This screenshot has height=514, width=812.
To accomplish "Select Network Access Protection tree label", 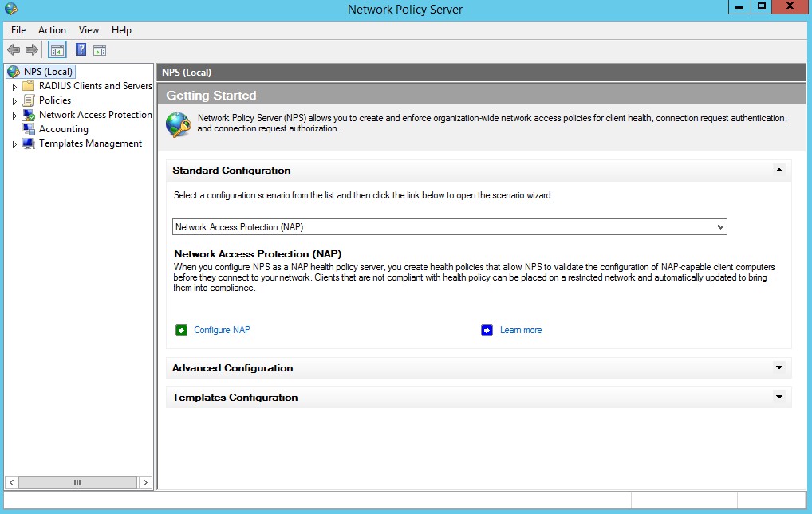I will pos(95,115).
